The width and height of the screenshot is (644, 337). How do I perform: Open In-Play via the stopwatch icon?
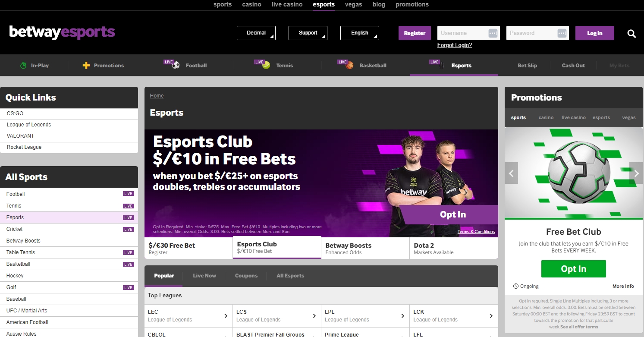[x=23, y=66]
